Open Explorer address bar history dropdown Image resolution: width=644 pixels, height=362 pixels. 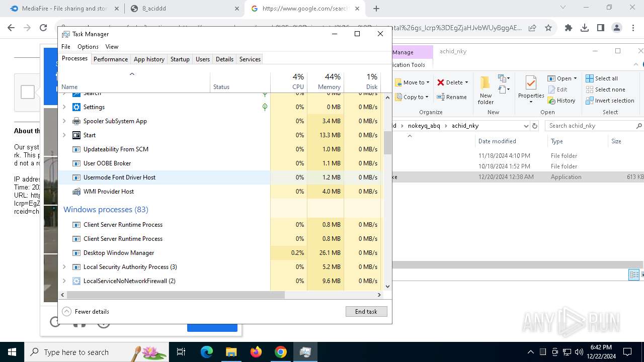(x=526, y=126)
